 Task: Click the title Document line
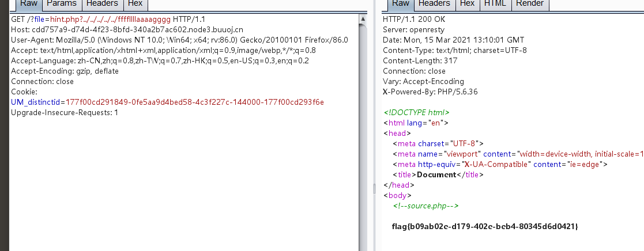pyautogui.click(x=438, y=174)
